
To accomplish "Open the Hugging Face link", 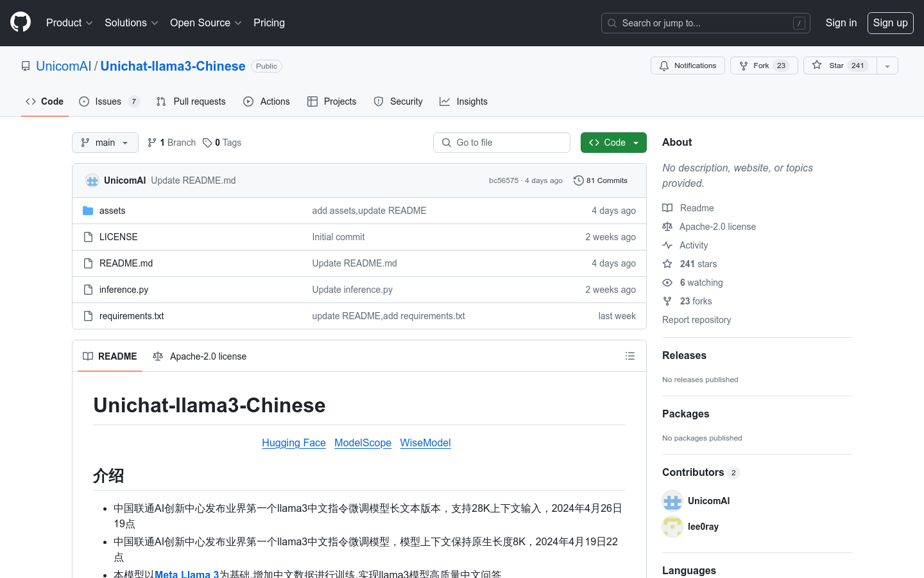I will tap(294, 442).
